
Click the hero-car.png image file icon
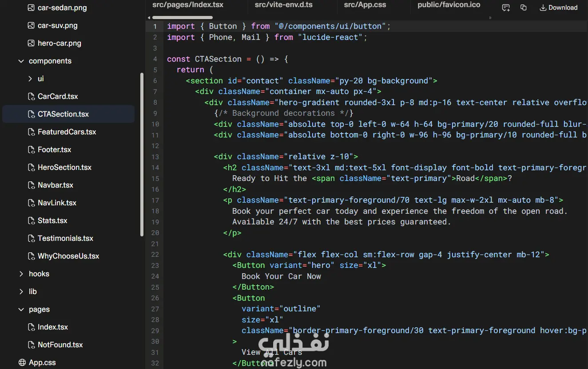[31, 43]
